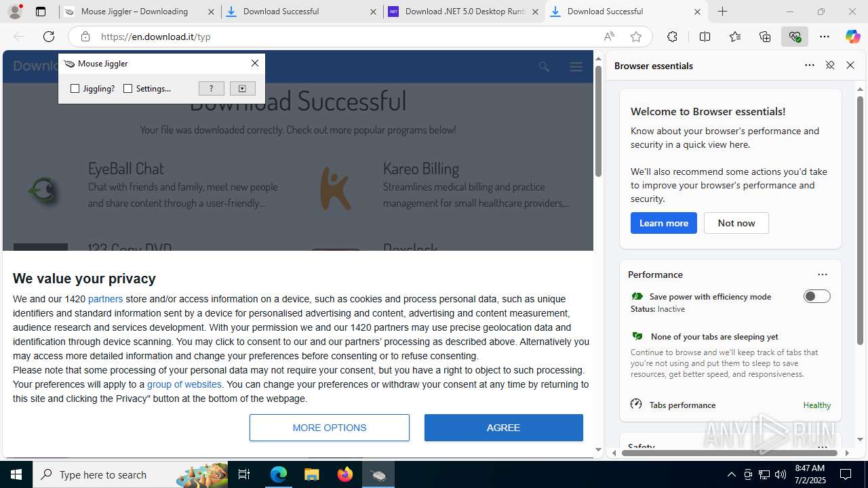
Task: Open Edge Settings and more menu
Action: pos(825,37)
